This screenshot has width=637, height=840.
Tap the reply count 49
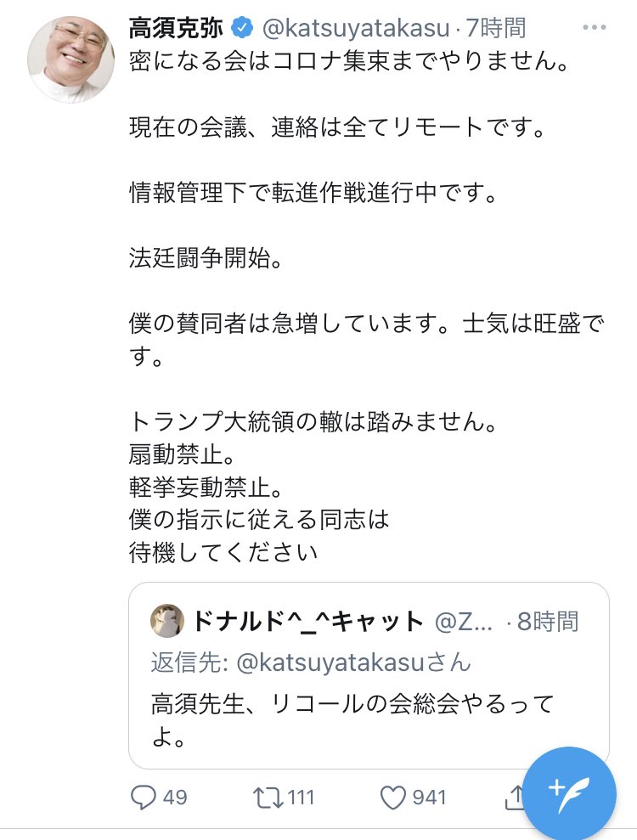pyautogui.click(x=172, y=797)
